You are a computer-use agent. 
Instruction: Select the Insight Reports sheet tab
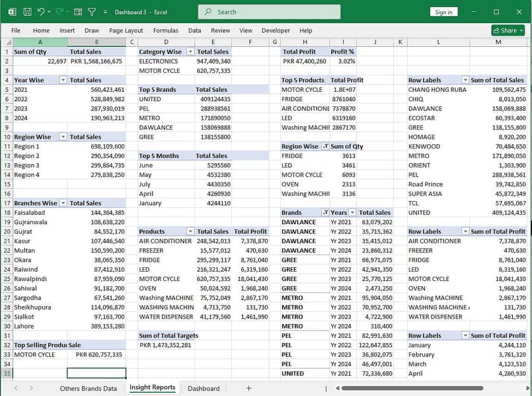(153, 387)
